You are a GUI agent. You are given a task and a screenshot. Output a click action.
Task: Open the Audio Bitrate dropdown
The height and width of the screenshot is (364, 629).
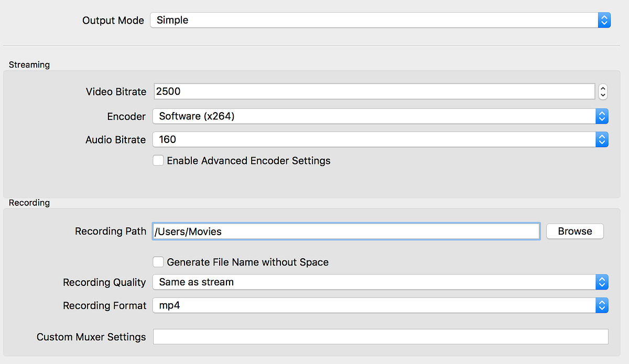point(373,139)
